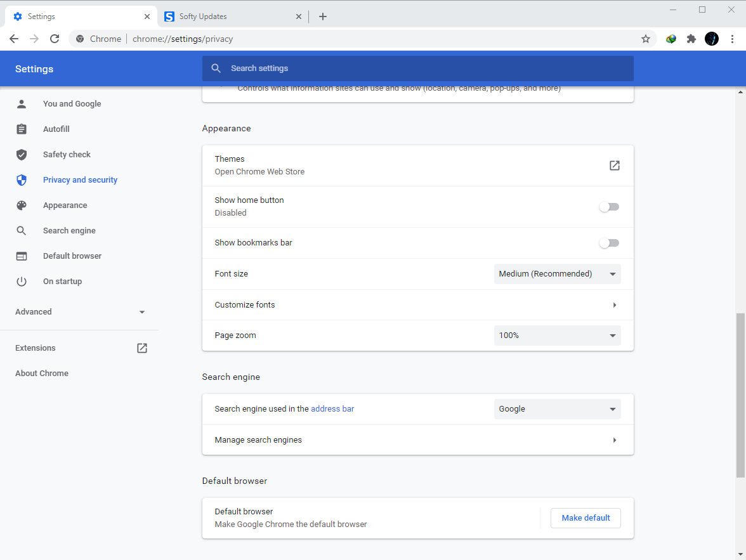Screen dimensions: 746x560
Task: Open the Page zoom dropdown
Action: (x=557, y=335)
